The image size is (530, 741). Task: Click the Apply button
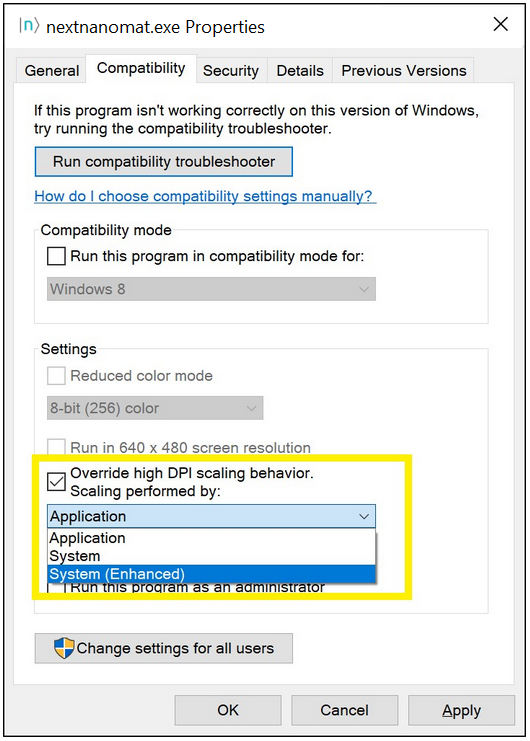pyautogui.click(x=462, y=710)
